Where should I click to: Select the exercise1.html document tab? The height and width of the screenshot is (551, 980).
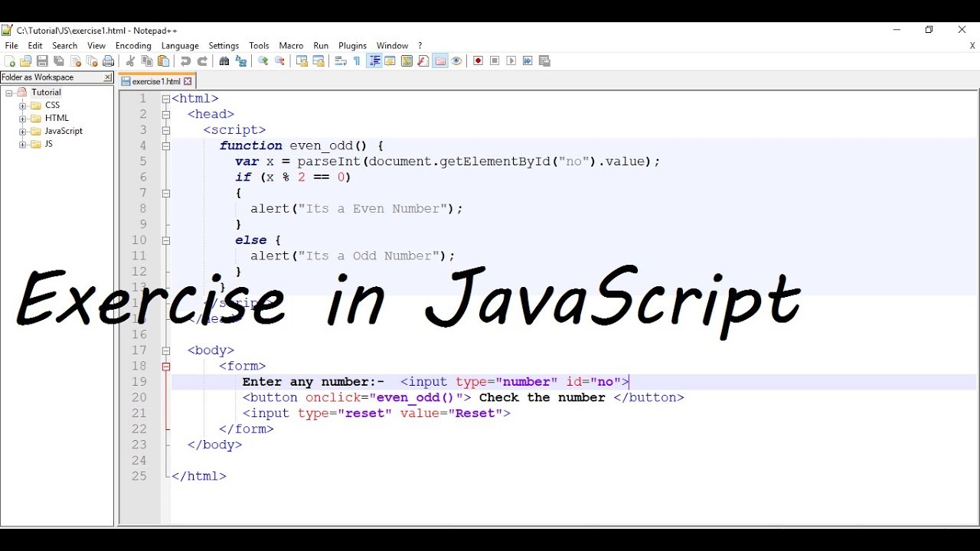[x=156, y=81]
